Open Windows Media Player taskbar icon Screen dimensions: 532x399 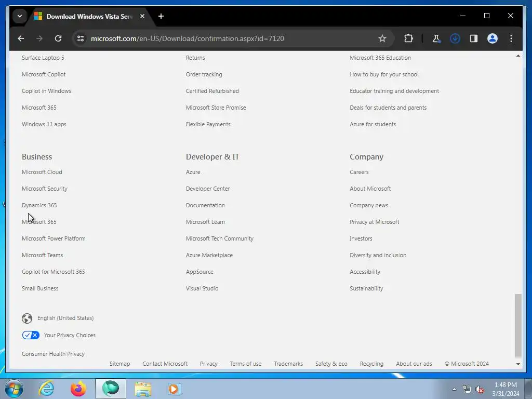[x=175, y=389]
